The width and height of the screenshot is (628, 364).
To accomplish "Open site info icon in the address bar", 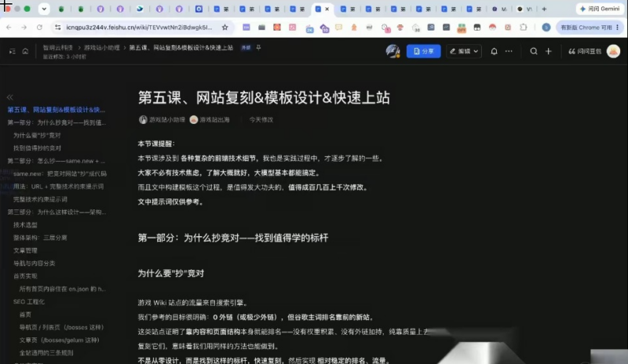I will pos(57,27).
